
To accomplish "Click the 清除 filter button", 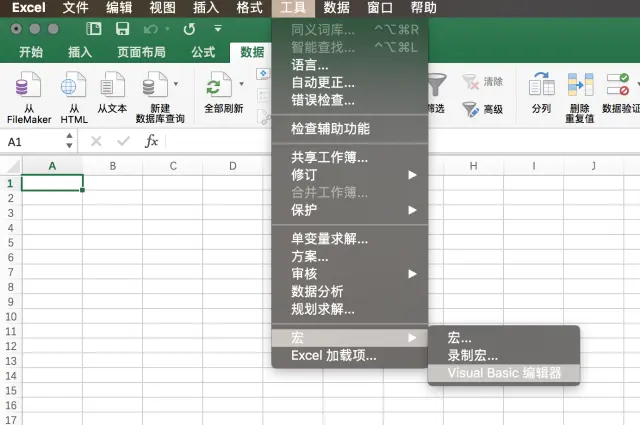I will point(482,82).
